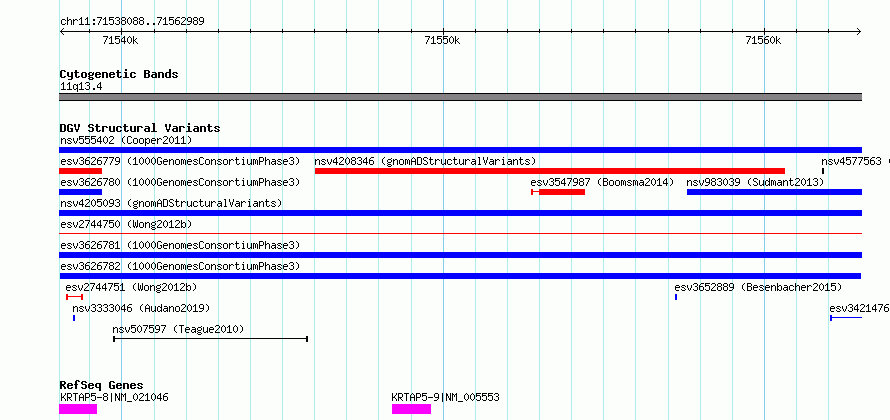
Task: Click the 71560k ruler label
Action: coord(764,40)
